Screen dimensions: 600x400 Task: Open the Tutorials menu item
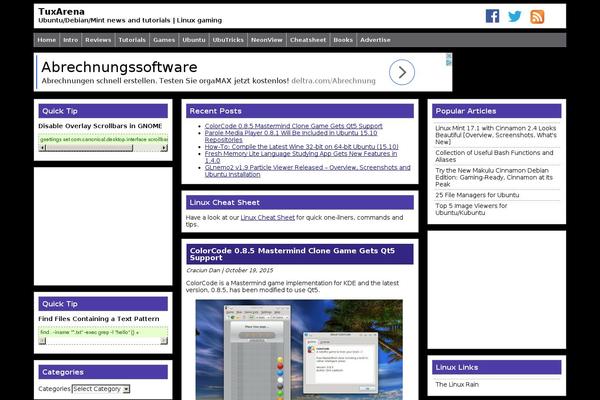tap(132, 40)
